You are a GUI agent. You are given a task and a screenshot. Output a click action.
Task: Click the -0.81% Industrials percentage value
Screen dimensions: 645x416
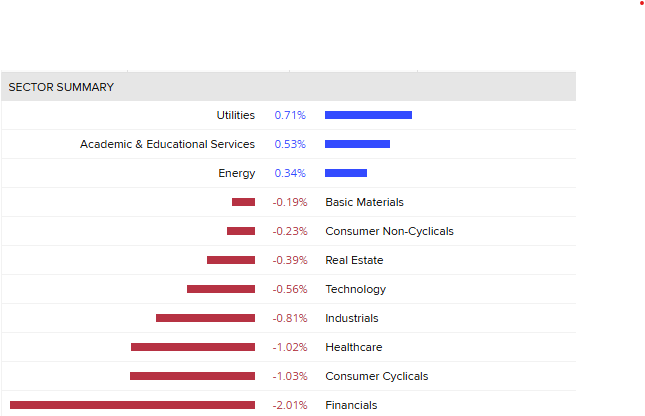point(289,318)
